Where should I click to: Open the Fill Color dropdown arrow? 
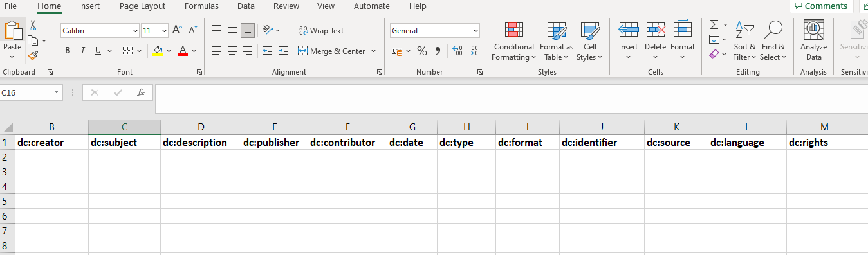tap(169, 51)
